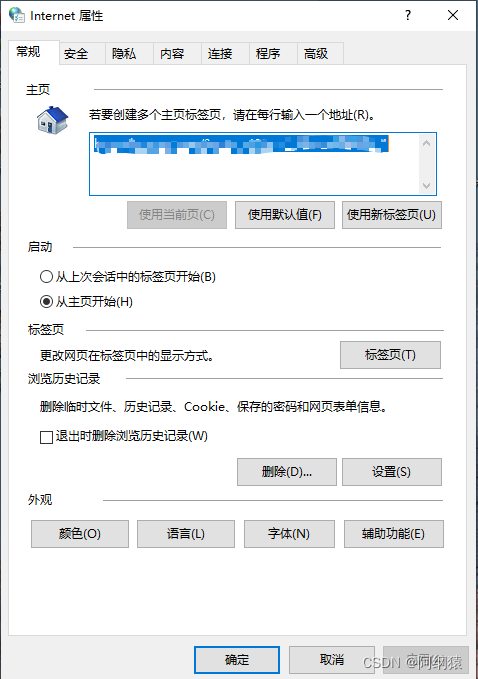Click the home page house icon
This screenshot has width=478, height=679.
tap(52, 120)
